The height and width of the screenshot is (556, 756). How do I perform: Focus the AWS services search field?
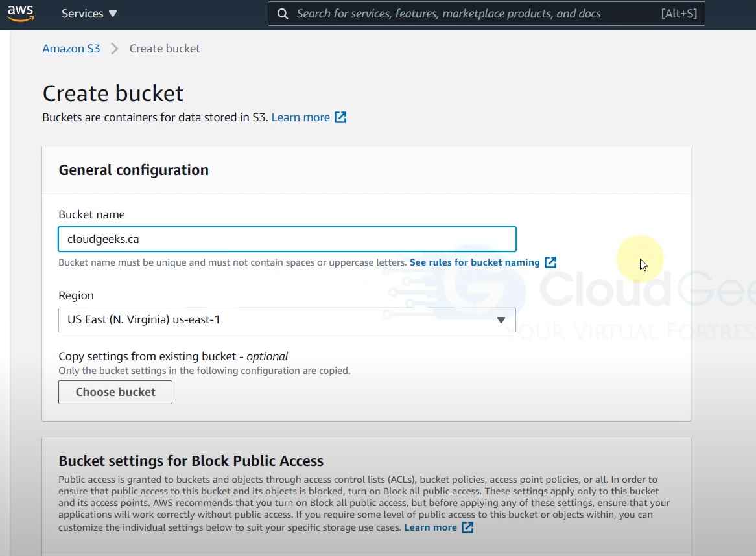[486, 14]
